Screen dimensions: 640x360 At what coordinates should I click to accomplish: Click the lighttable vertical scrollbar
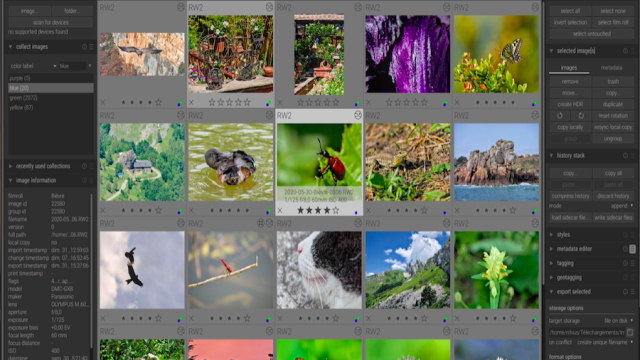[x=543, y=143]
